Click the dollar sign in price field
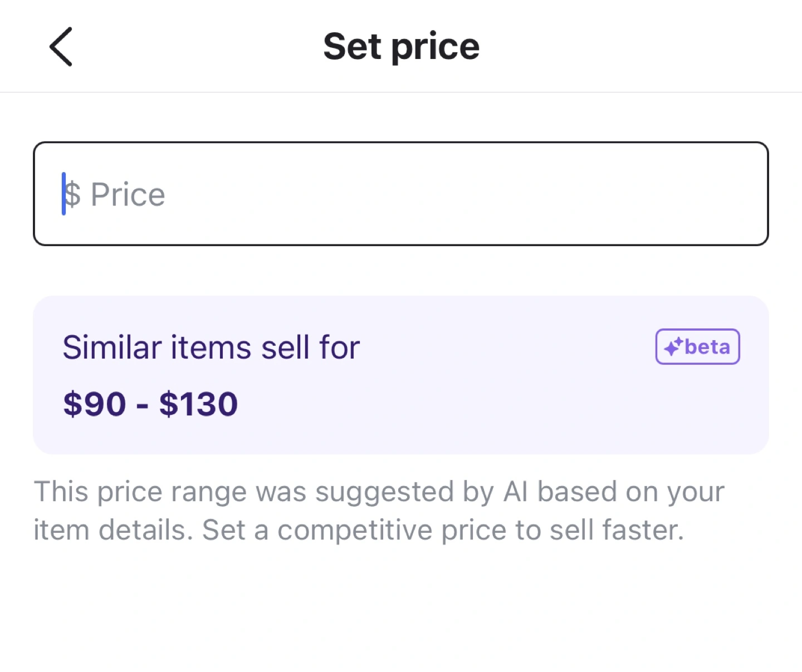 pos(73,195)
